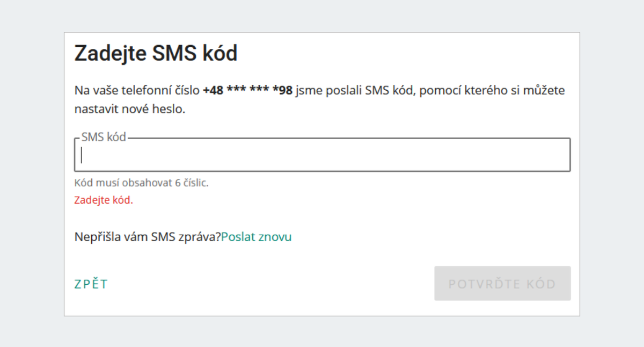Viewport: 644px width, 347px height.
Task: Click the "SMS kód" field label
Action: click(x=104, y=137)
